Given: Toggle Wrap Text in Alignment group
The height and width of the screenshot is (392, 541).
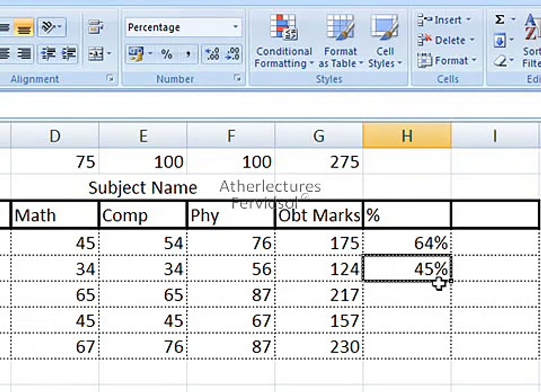Looking at the screenshot, I should tap(95, 27).
